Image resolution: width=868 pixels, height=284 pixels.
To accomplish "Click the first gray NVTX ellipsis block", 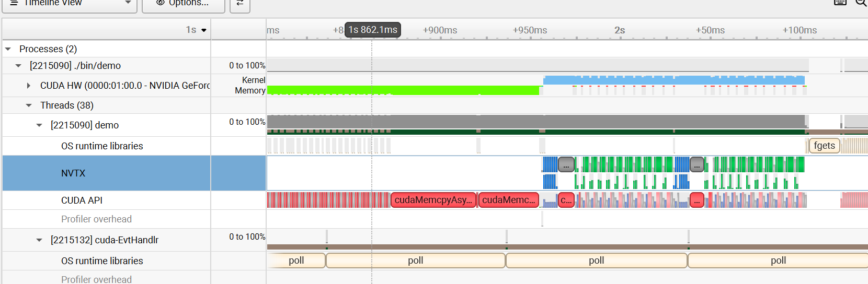I will [566, 165].
